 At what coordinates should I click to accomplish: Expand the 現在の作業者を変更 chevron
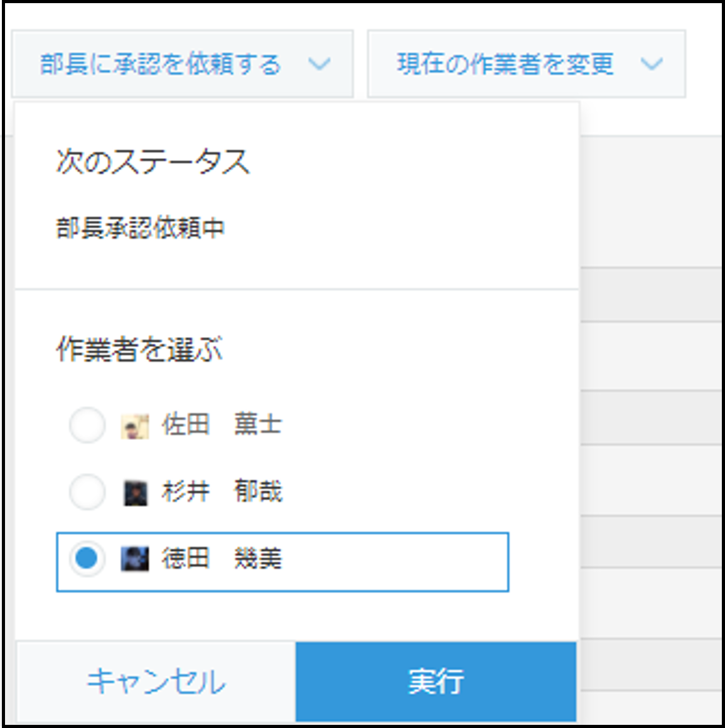coord(652,63)
